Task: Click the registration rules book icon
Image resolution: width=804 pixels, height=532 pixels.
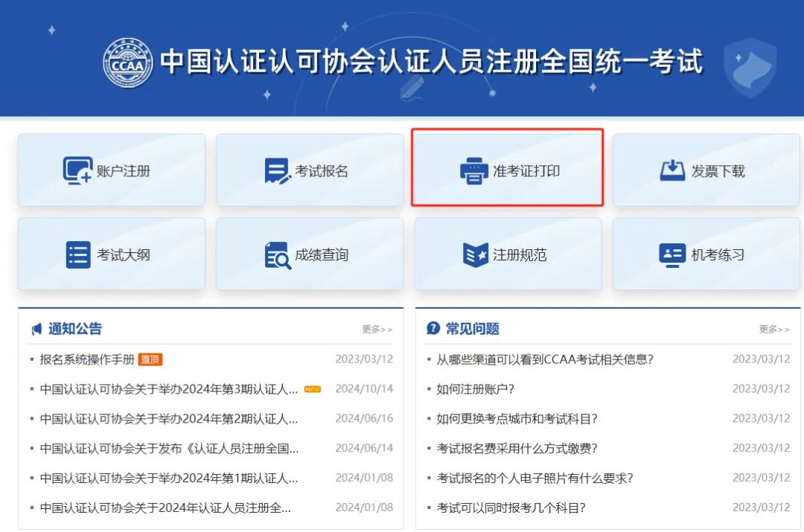Action: (475, 254)
